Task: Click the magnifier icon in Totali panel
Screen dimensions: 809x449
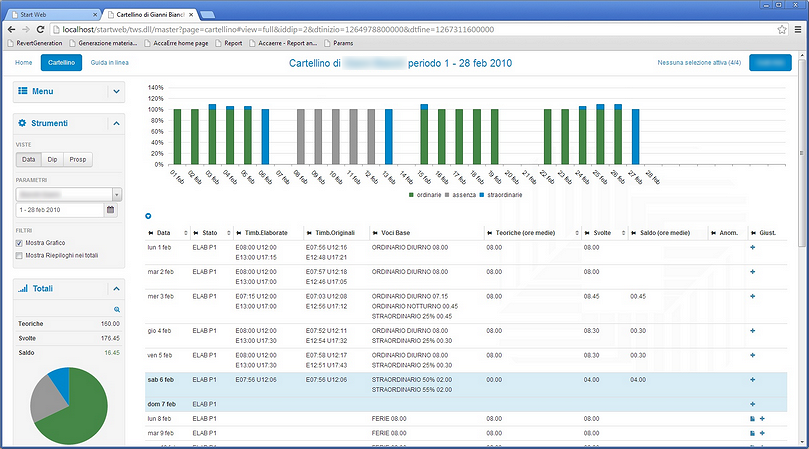Action: [117, 310]
